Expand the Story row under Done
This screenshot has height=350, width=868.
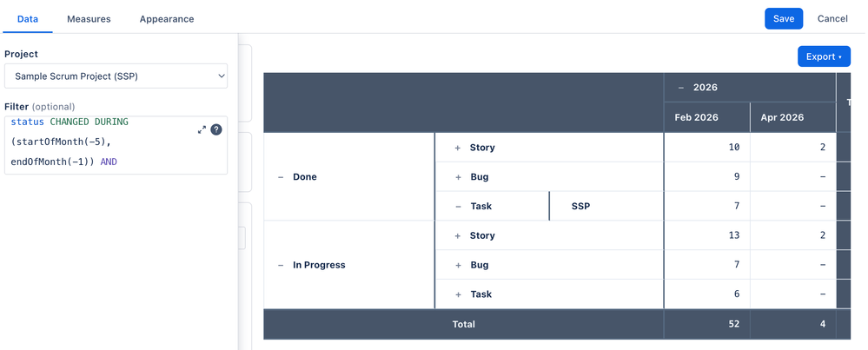pos(458,148)
